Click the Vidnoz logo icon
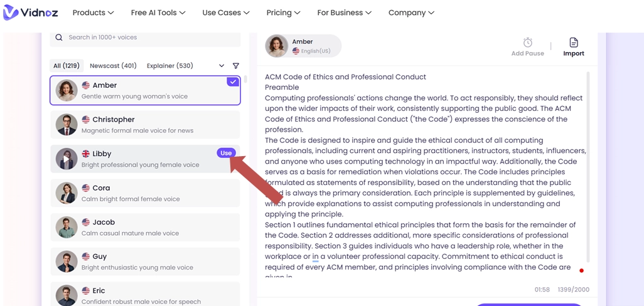This screenshot has width=644, height=306. click(11, 13)
